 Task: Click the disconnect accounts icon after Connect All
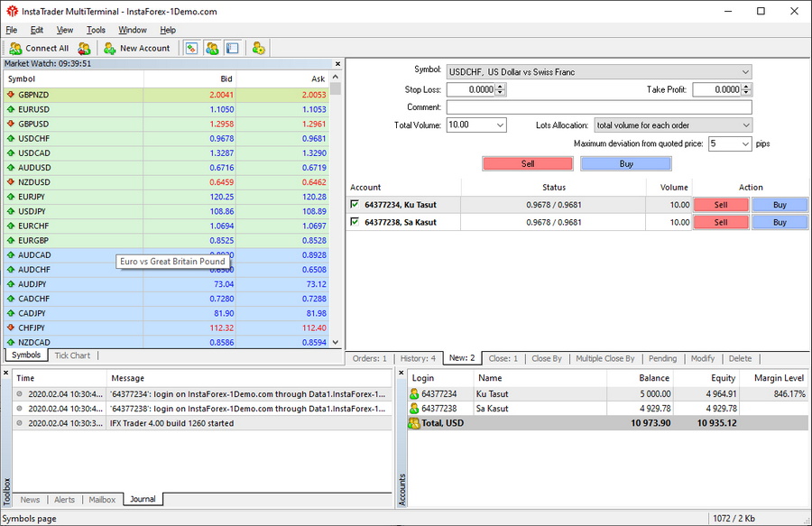click(x=85, y=48)
